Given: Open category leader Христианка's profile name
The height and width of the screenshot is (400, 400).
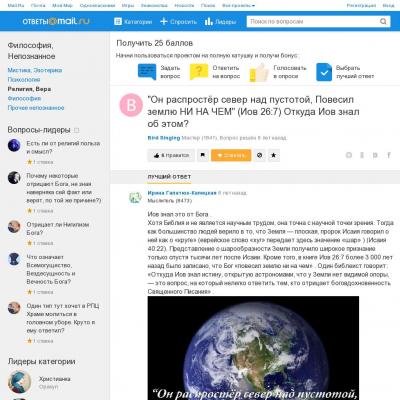Looking at the screenshot, I should [x=55, y=379].
